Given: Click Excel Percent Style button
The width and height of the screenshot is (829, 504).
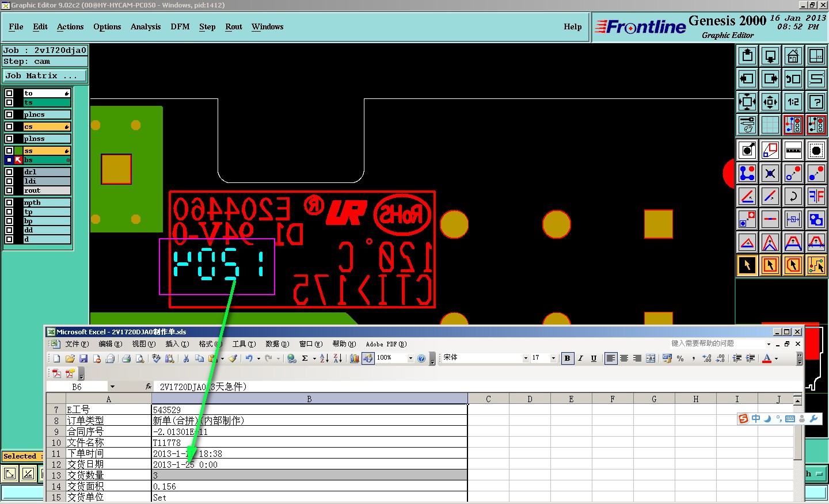Looking at the screenshot, I should point(680,358).
